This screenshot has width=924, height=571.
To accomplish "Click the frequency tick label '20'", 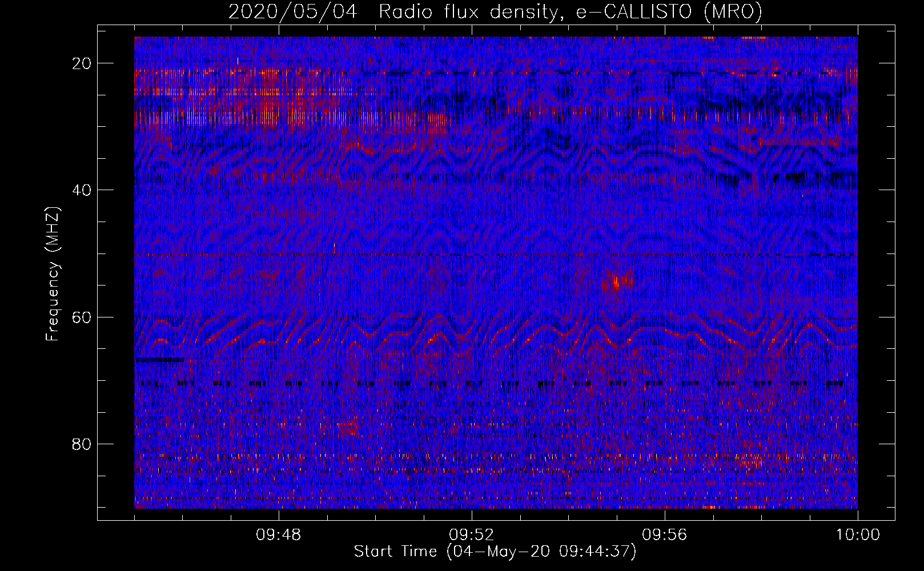I will tap(82, 63).
